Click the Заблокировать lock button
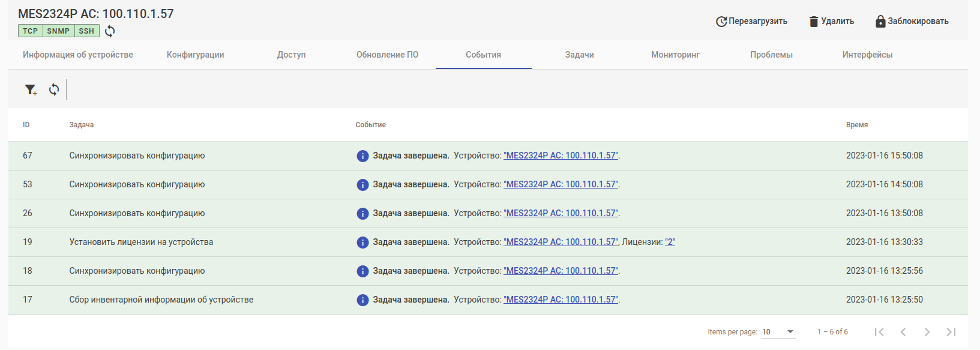The width and height of the screenshot is (980, 350). pos(912,22)
